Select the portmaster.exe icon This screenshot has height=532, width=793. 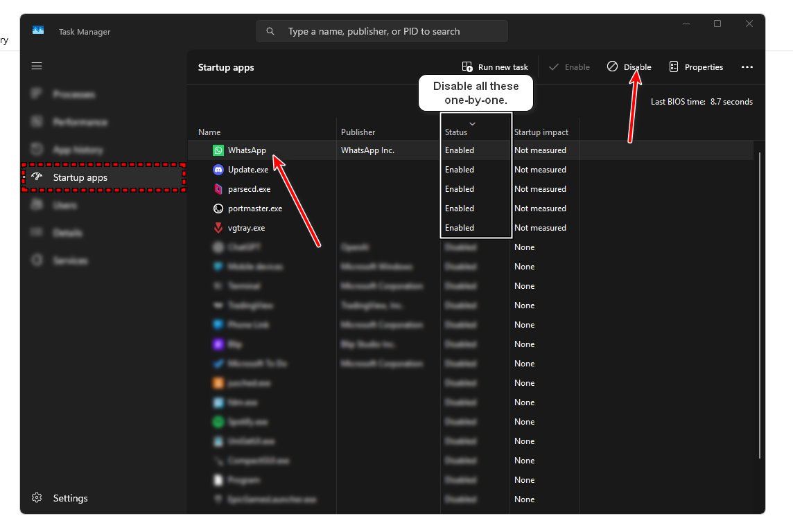(218, 209)
